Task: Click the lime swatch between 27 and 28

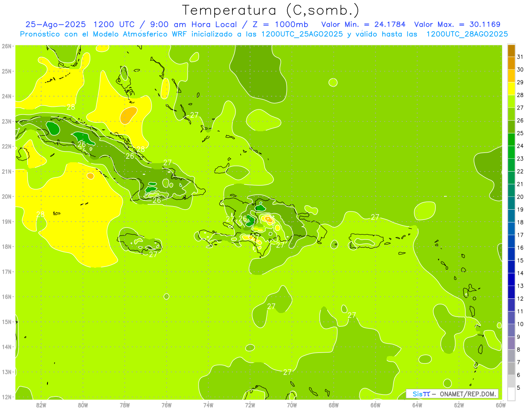Action: click(x=511, y=102)
